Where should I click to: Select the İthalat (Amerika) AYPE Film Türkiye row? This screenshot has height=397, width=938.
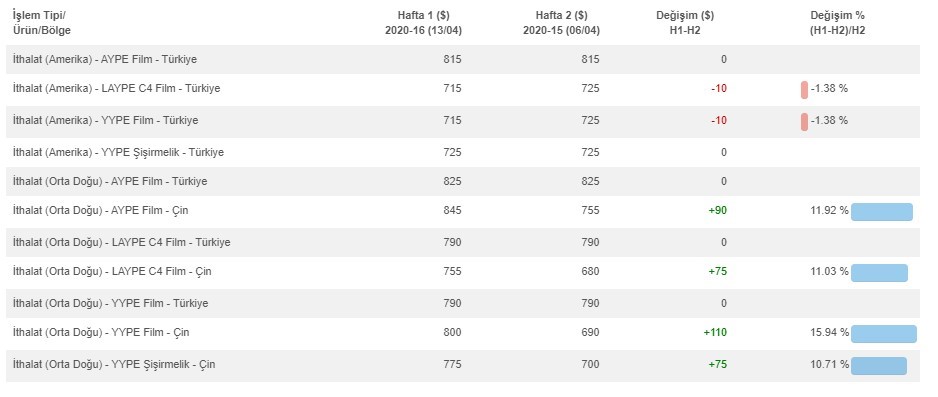[x=463, y=59]
